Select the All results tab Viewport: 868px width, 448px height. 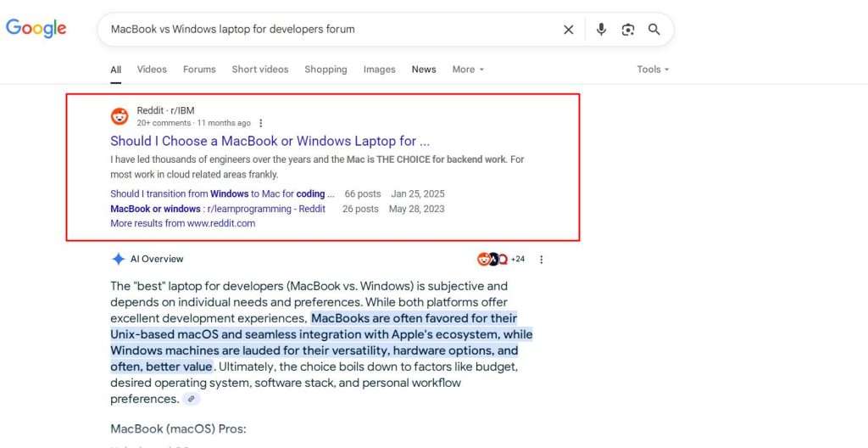[115, 70]
